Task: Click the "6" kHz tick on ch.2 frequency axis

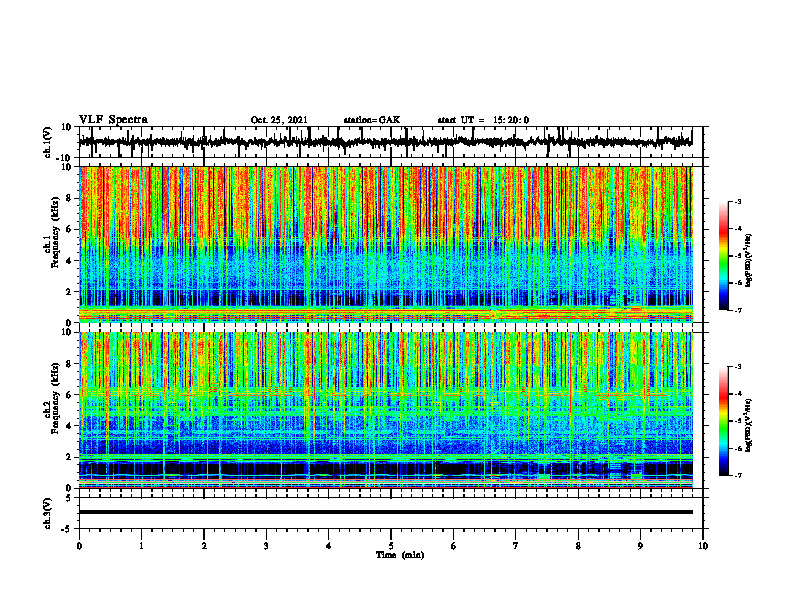Action: coord(70,395)
